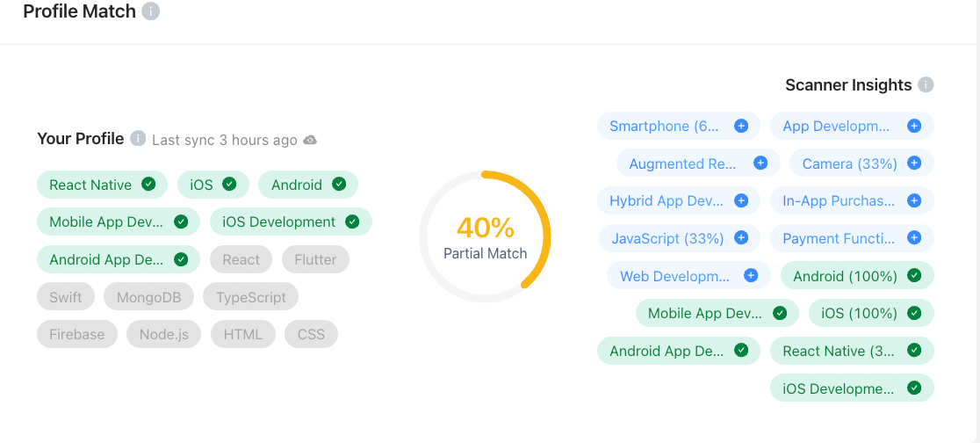This screenshot has width=980, height=443.
Task: Click the Firebase skill chip
Action: pyautogui.click(x=76, y=334)
